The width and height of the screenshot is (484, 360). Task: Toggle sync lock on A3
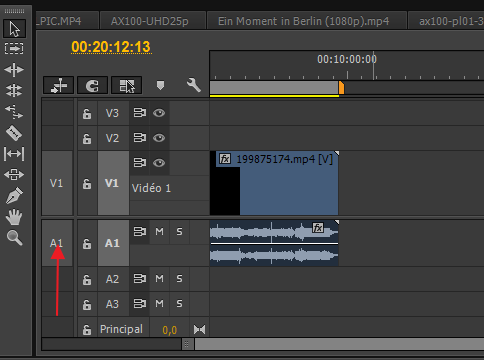pyautogui.click(x=140, y=304)
